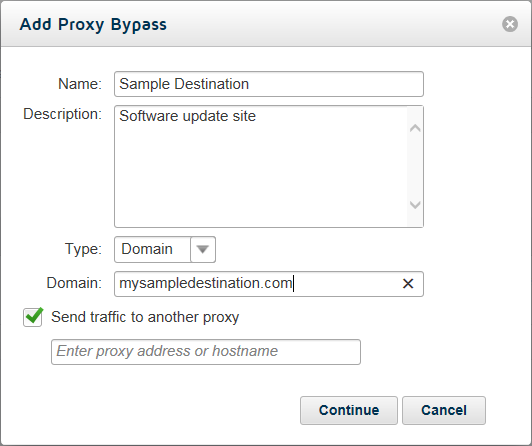Open the Type dropdown arrow
This screenshot has width=532, height=446.
[203, 250]
